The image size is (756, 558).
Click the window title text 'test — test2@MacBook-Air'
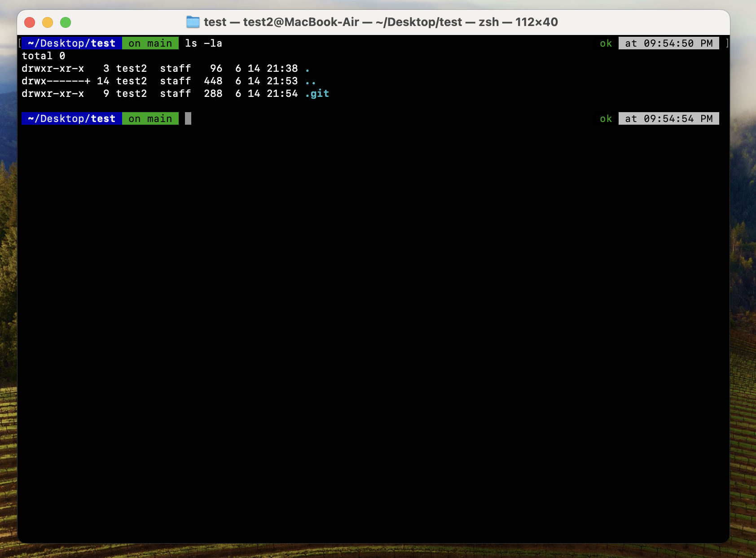coord(281,22)
